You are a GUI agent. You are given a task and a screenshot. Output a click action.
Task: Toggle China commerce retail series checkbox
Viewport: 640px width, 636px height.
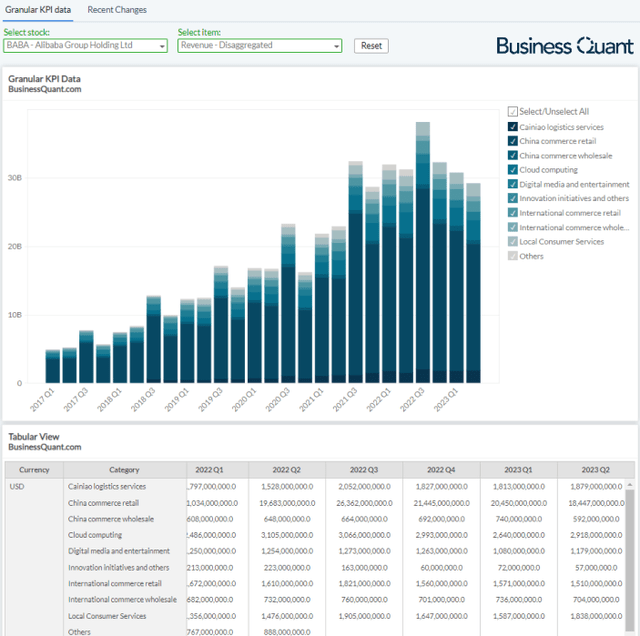click(x=513, y=141)
